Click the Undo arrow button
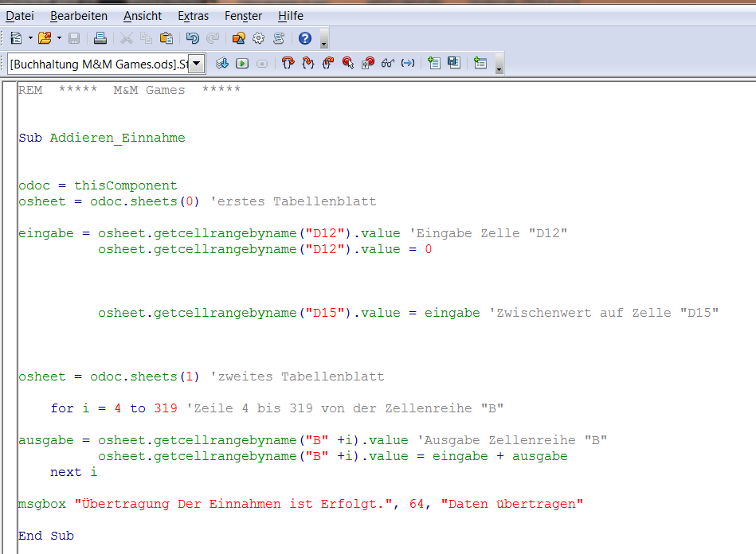 pos(192,37)
